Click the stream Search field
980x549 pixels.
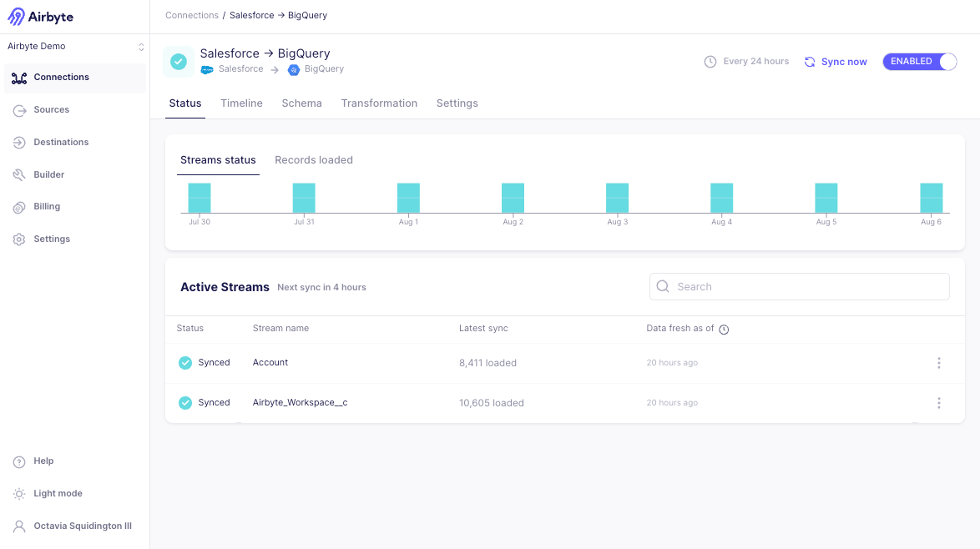coord(799,286)
